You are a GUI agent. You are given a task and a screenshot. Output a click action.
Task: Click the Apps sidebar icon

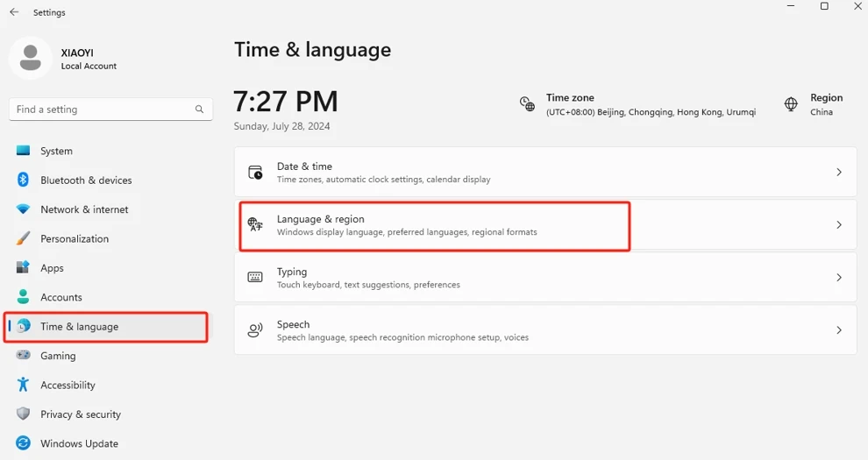point(23,267)
